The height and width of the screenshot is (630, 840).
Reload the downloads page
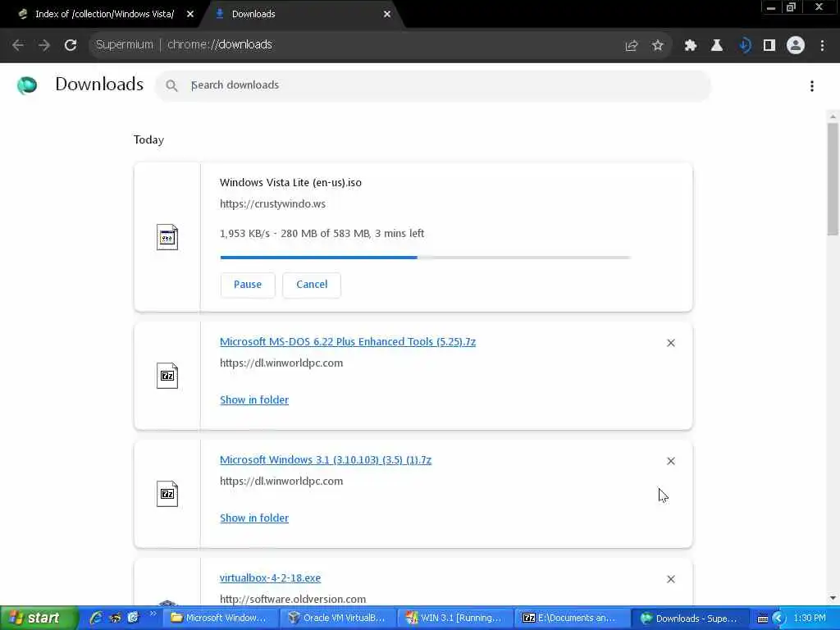(71, 45)
